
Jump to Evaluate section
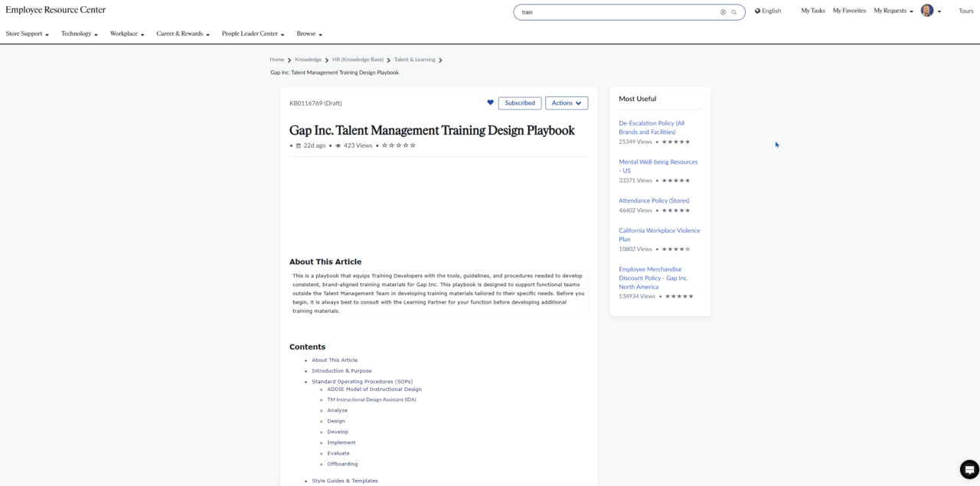coord(338,453)
